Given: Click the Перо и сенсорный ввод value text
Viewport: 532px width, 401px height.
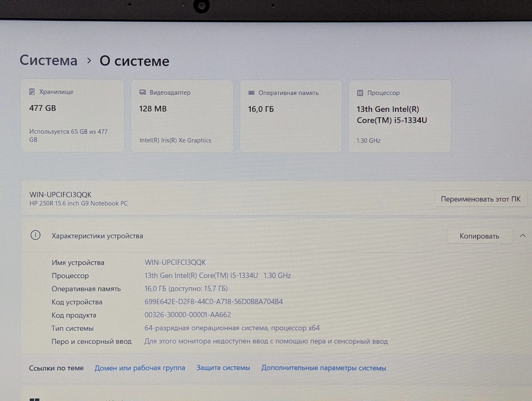Looking at the screenshot, I should pos(266,341).
